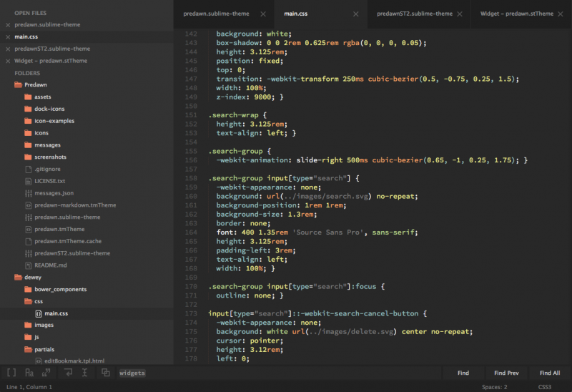Click the .search-group selector on line 155
The image size is (572, 392).
coord(236,151)
